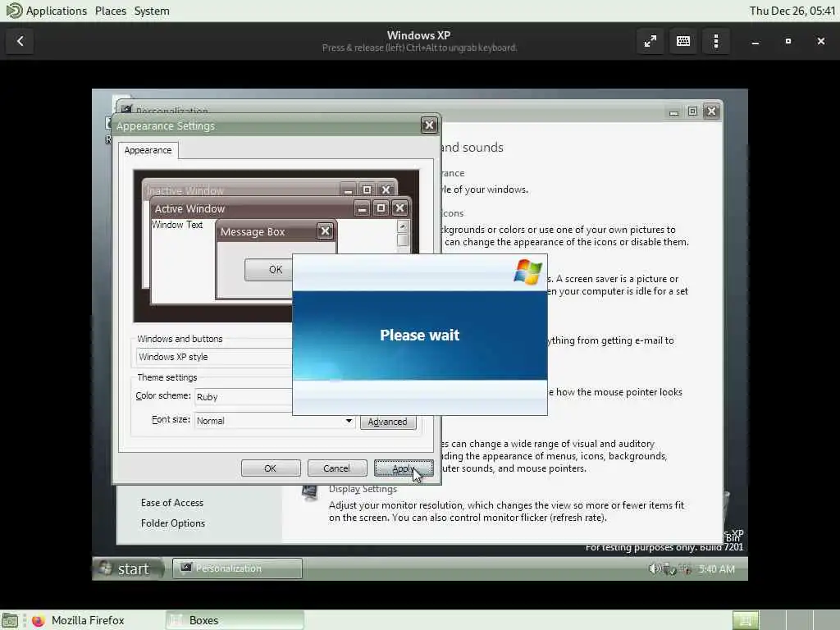Screen dimensions: 840x630
Task: Click the Please wait splash dialog
Action: pyautogui.click(x=419, y=335)
